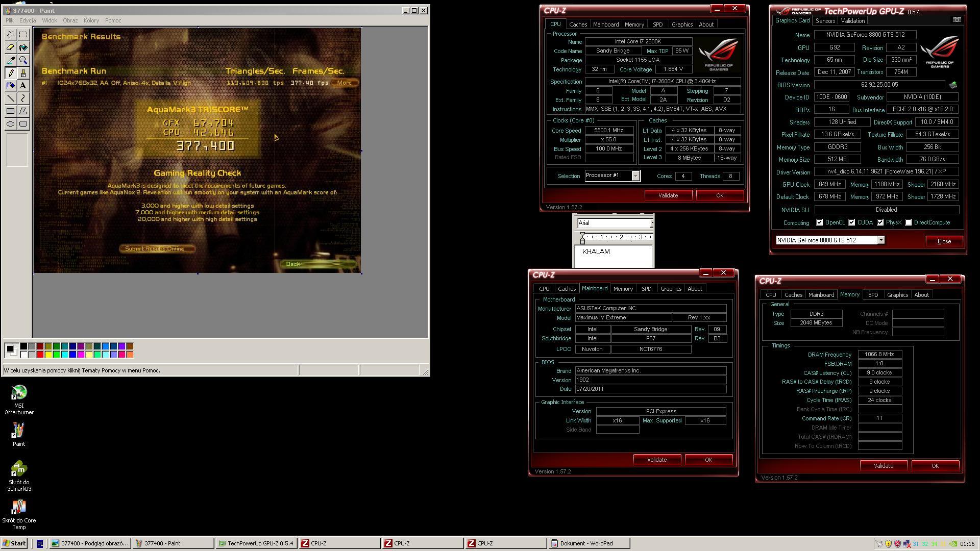The width and height of the screenshot is (980, 551).
Task: Click the PL language indicator on taskbar
Action: [40, 544]
